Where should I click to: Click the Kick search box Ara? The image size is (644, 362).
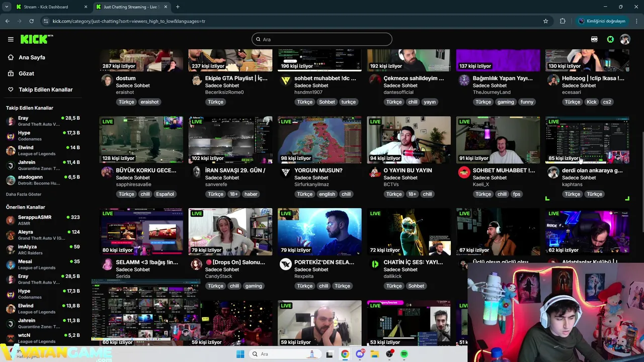click(x=322, y=39)
